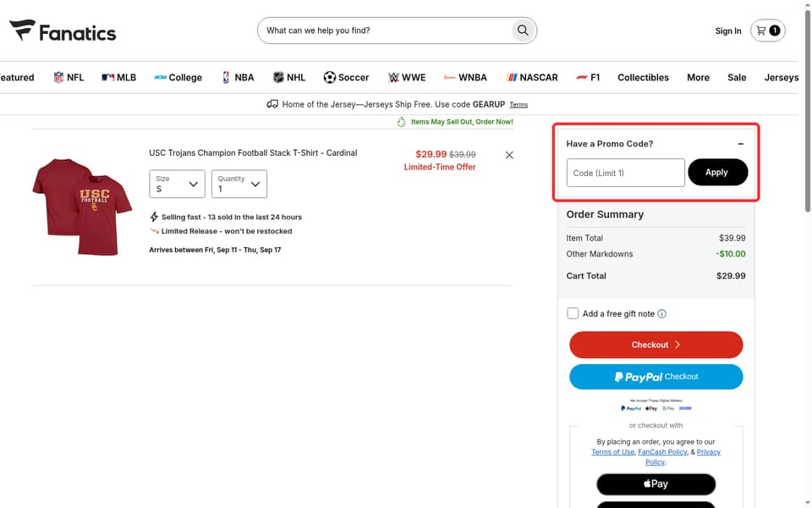Click the USC T-shirt thumbnail image
The width and height of the screenshot is (812, 508).
(82, 207)
